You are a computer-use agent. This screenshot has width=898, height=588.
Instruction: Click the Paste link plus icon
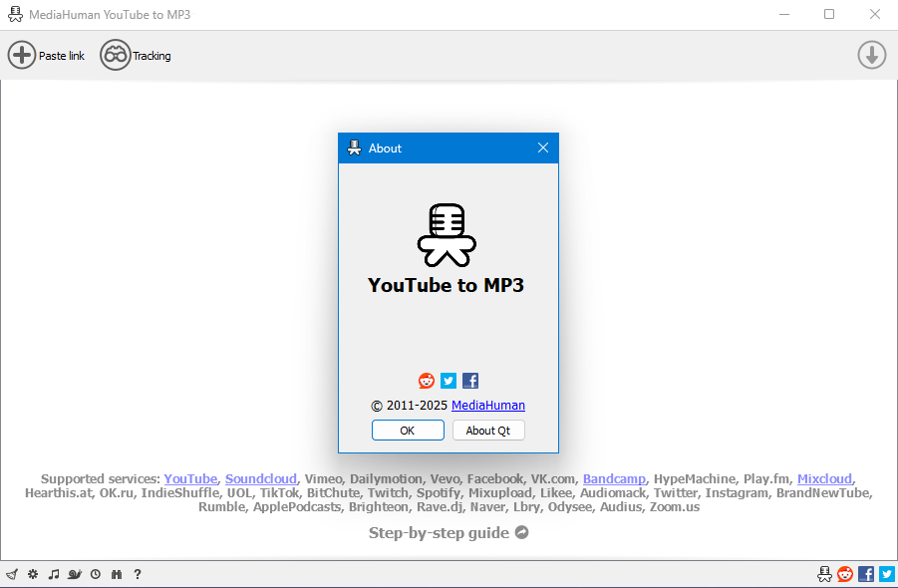(22, 56)
